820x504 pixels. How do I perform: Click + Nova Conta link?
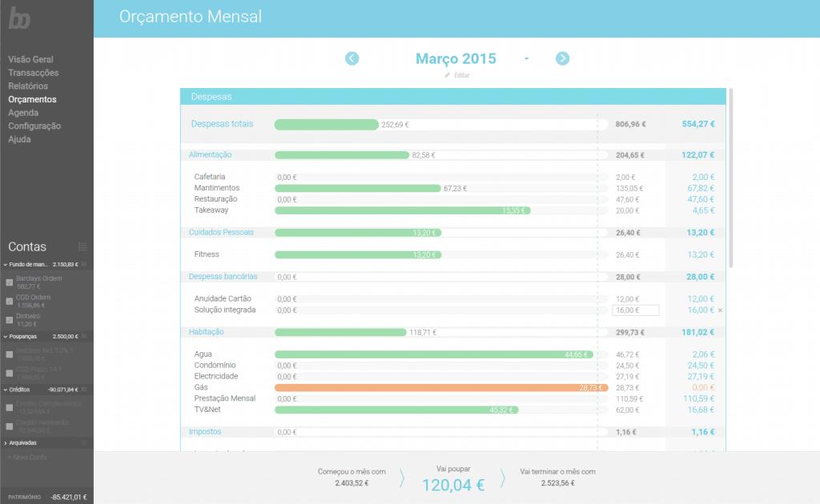[27, 458]
